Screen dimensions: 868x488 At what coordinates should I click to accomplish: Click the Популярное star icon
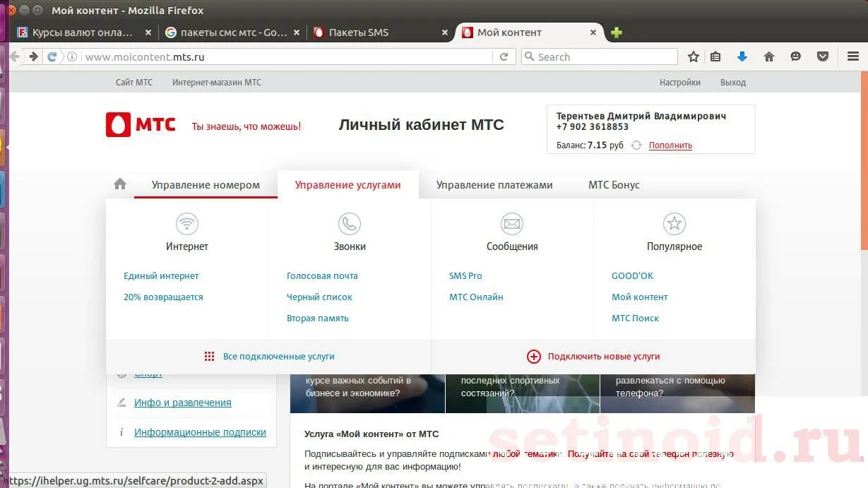click(x=674, y=224)
